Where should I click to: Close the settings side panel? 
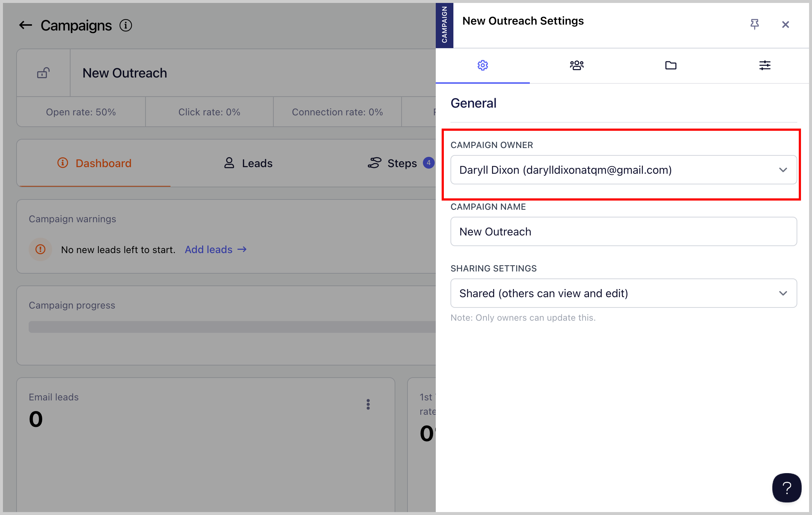coord(785,25)
